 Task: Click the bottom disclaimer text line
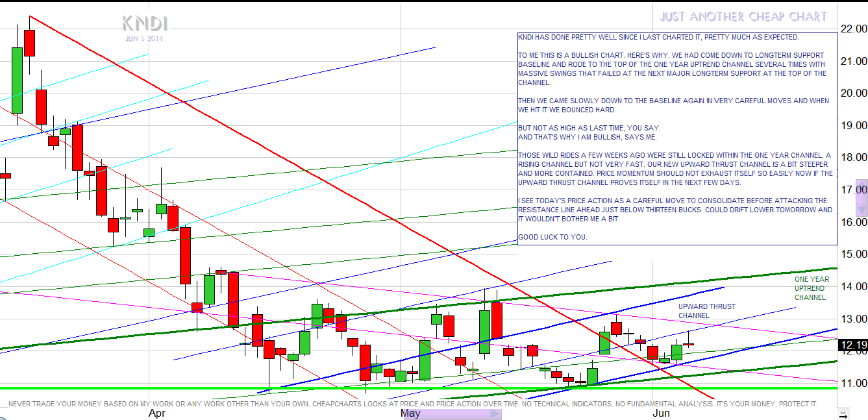click(413, 404)
